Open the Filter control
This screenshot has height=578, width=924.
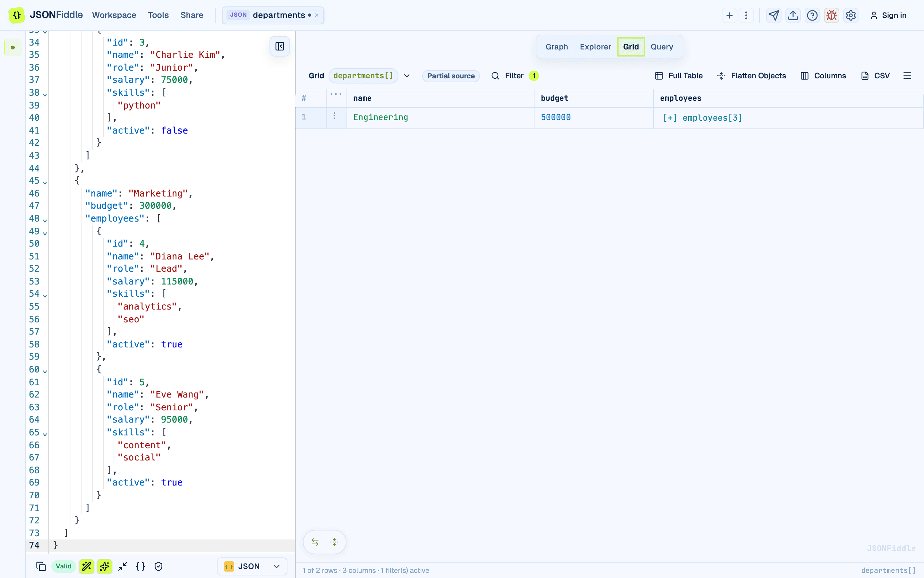515,76
